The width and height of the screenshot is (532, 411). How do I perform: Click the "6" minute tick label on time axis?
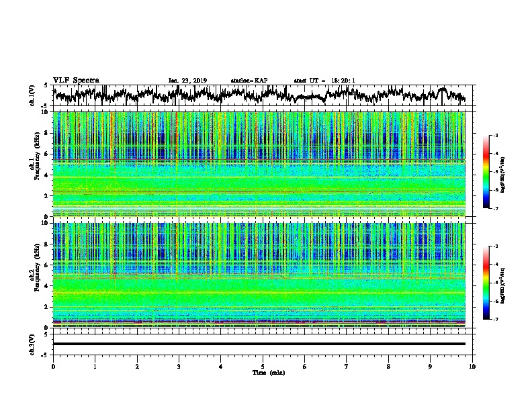point(305,367)
